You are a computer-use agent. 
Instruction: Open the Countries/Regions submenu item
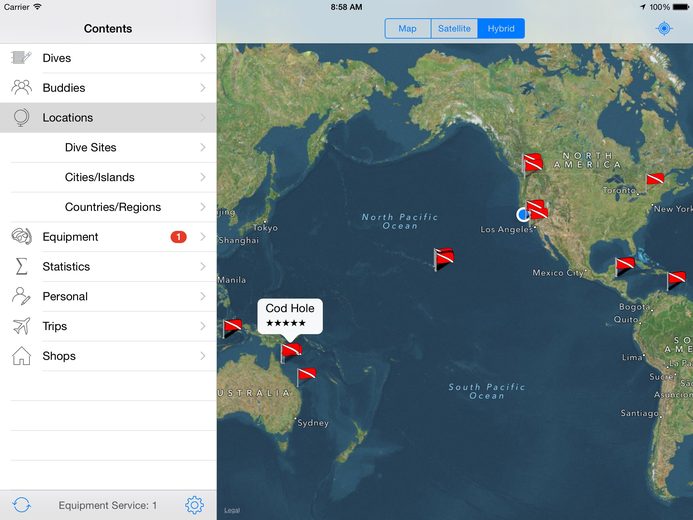click(108, 207)
